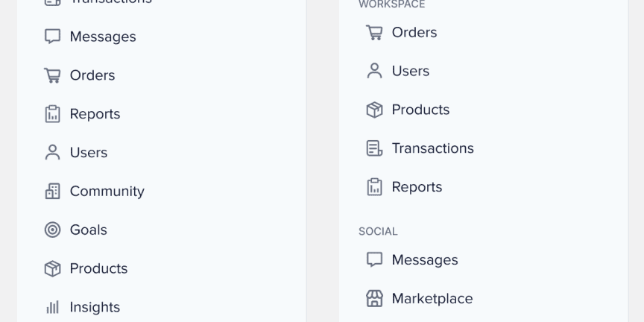Click the Orders cart icon in left panel
644x322 pixels.
pos(53,75)
